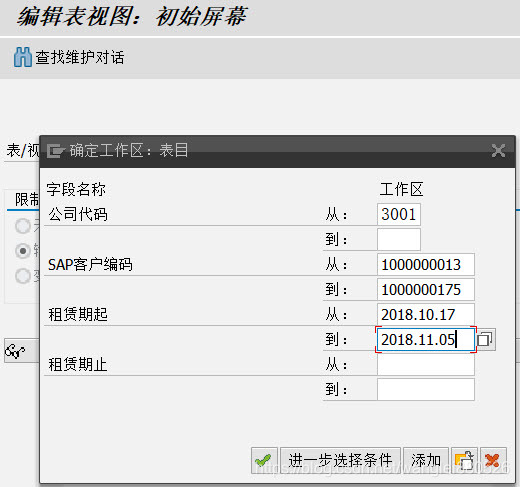
Task: Click the 限制 tab label behind dialog
Action: (x=27, y=200)
